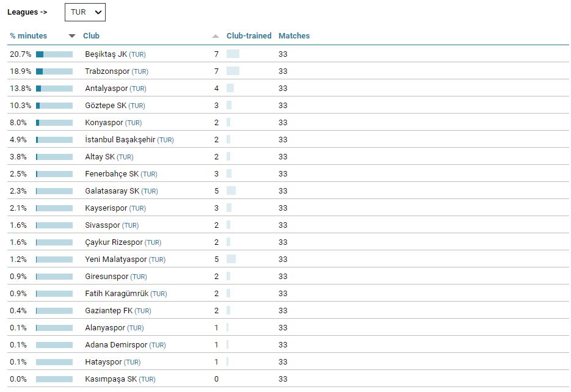The height and width of the screenshot is (392, 571).
Task: Select Galatasaray SK club name
Action: [x=112, y=191]
